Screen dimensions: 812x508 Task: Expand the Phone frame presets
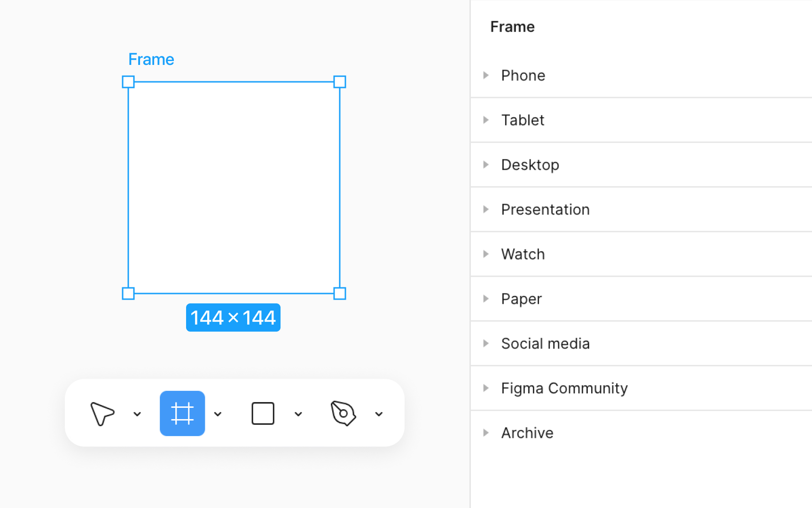486,75
